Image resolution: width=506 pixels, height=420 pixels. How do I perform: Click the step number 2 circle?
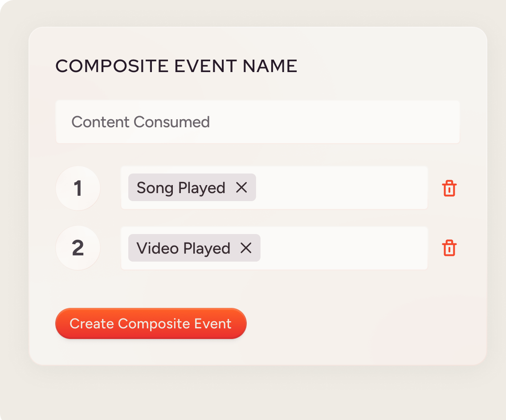pyautogui.click(x=78, y=248)
